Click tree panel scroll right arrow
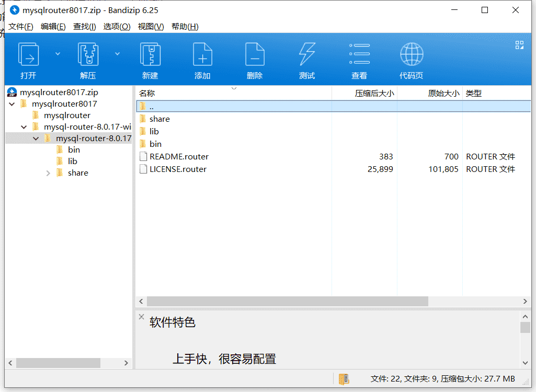This screenshot has width=536, height=392. coord(126,363)
